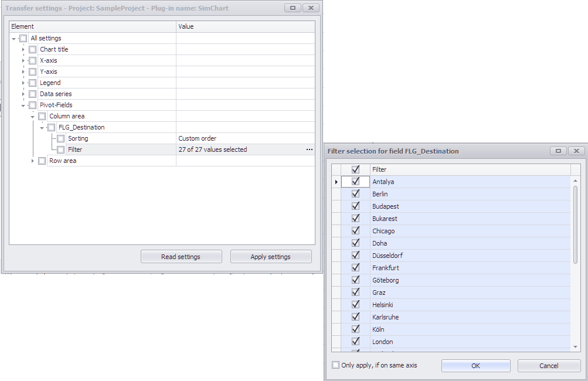Click the filter list scroll-up arrow
The width and height of the screenshot is (588, 381).
[x=575, y=181]
